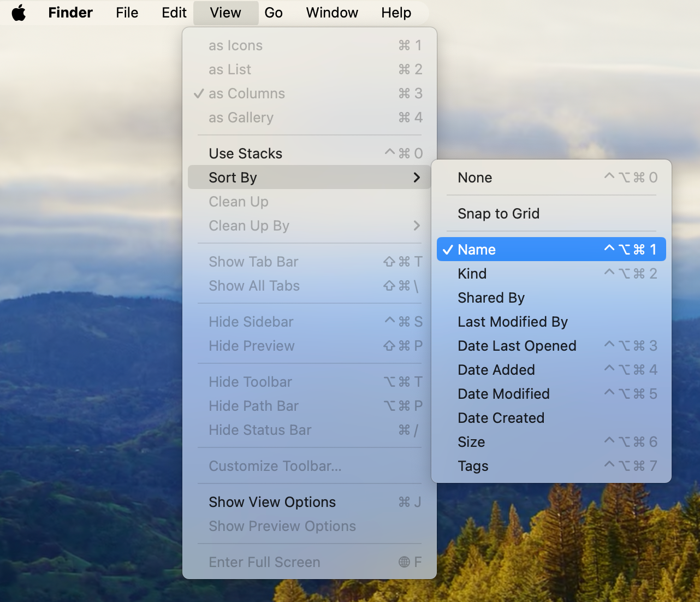Select Date Last Opened sort option
The height and width of the screenshot is (602, 700).
(517, 346)
